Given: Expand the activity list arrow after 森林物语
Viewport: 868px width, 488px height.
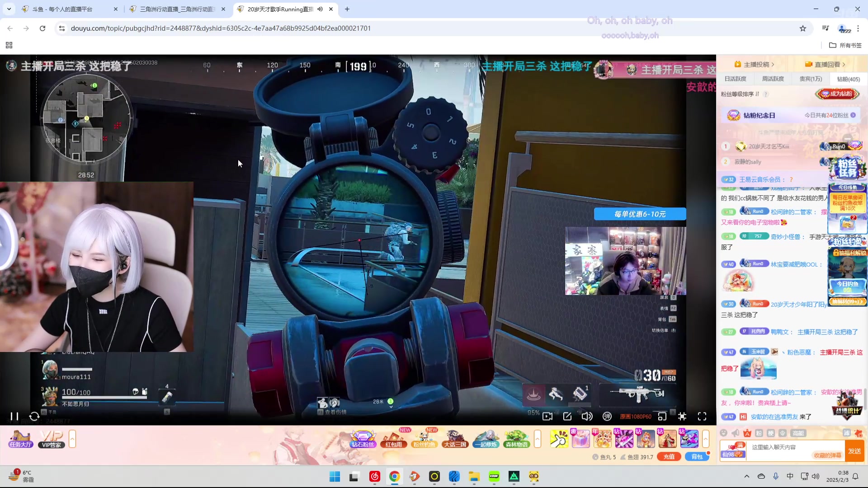Looking at the screenshot, I should point(537,439).
